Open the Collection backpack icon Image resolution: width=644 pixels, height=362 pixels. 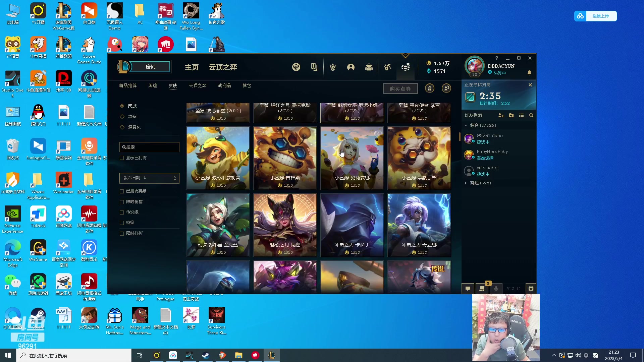coord(369,67)
